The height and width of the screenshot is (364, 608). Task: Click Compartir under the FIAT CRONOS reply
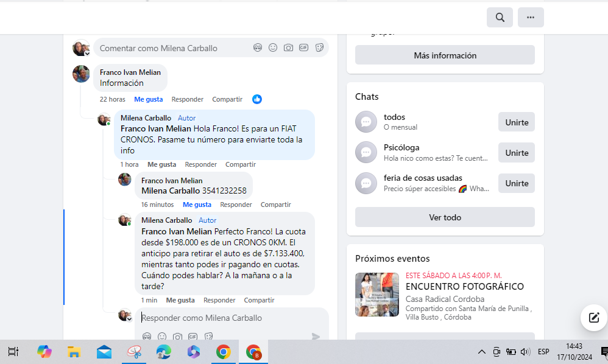(x=240, y=164)
